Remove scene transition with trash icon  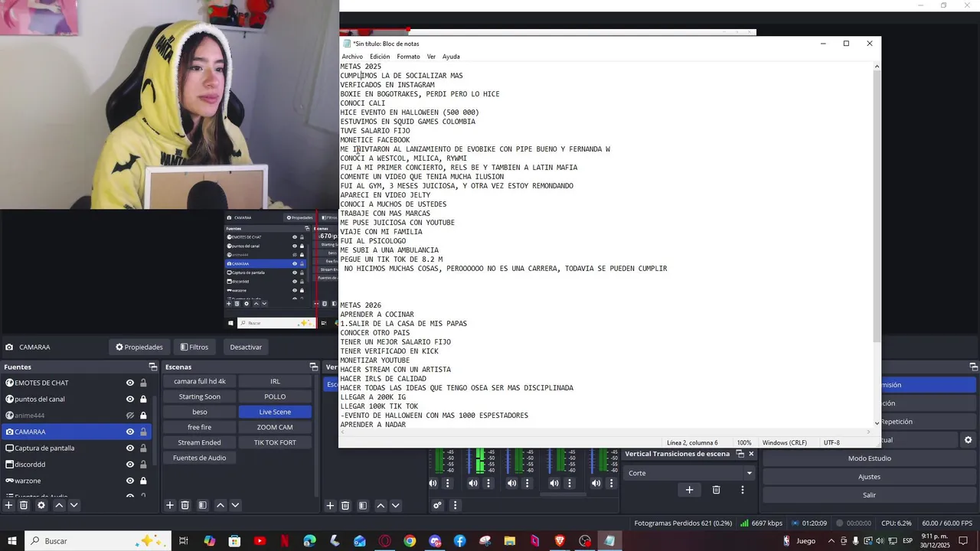[x=716, y=490]
